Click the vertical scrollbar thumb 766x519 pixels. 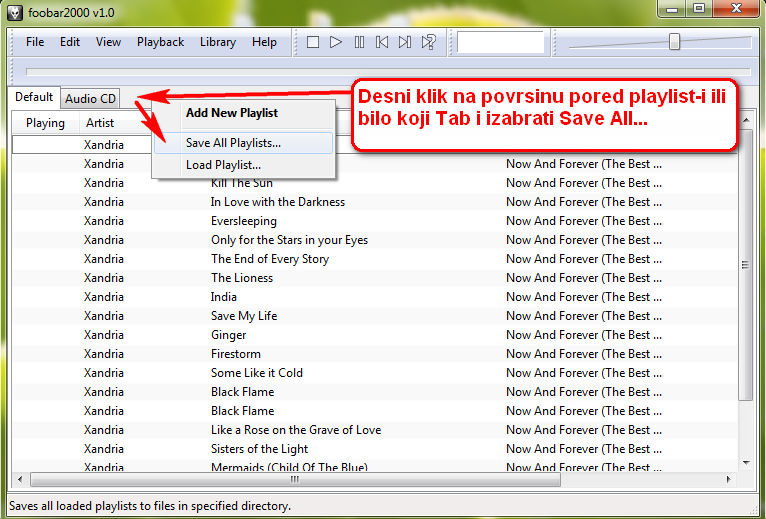coord(745,264)
